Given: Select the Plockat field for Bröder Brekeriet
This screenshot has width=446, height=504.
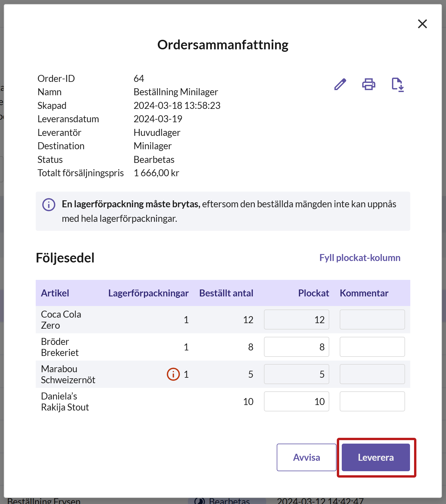Looking at the screenshot, I should [296, 347].
